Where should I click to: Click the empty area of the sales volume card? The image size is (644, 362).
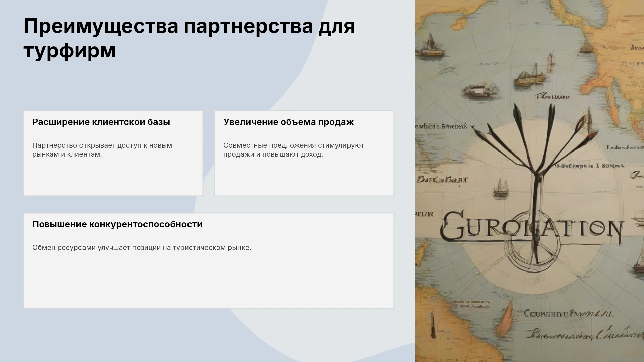pos(304,178)
